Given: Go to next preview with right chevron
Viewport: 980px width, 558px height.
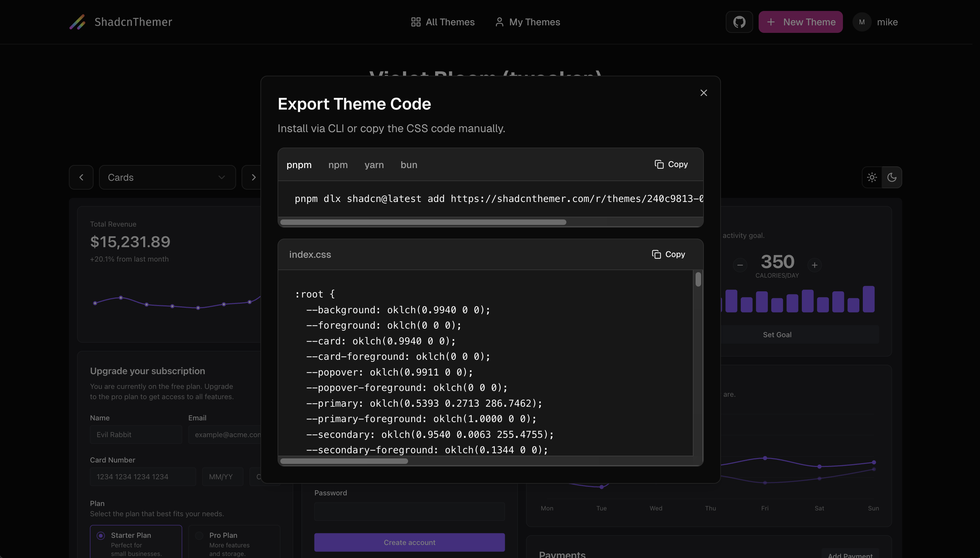Looking at the screenshot, I should pyautogui.click(x=253, y=177).
